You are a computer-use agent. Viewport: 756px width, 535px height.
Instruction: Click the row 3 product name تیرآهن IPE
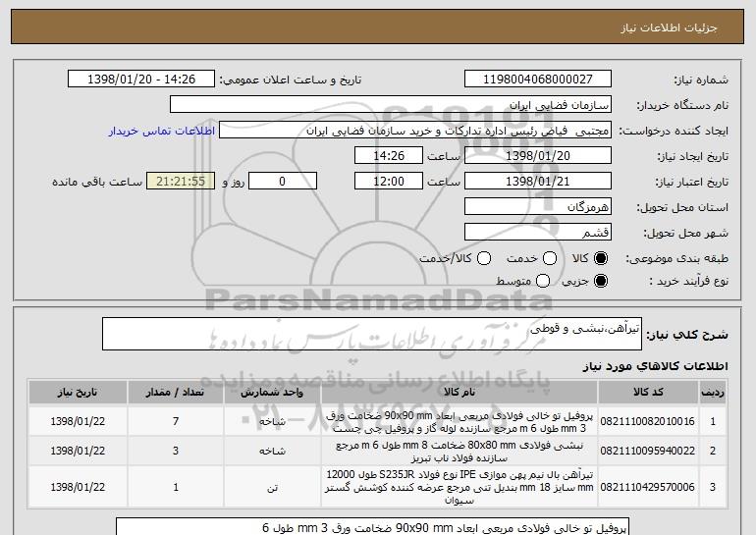tap(459, 487)
